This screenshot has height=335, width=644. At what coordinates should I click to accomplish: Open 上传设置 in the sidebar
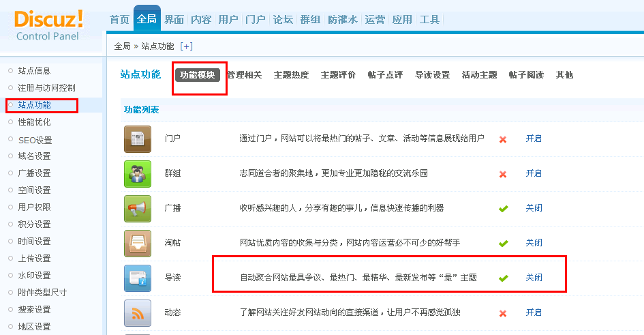(x=34, y=259)
